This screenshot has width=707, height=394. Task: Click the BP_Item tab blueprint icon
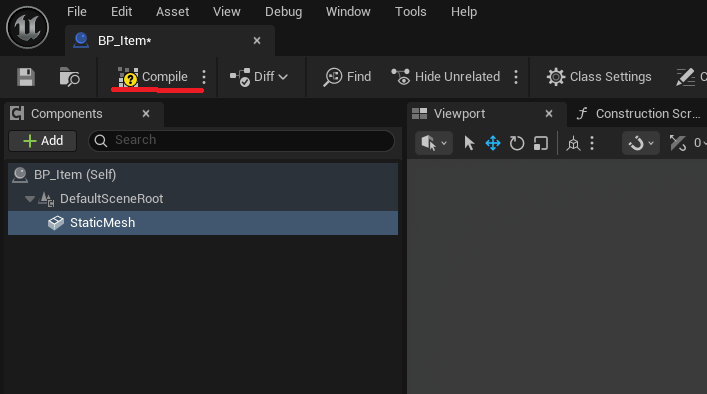click(x=81, y=41)
